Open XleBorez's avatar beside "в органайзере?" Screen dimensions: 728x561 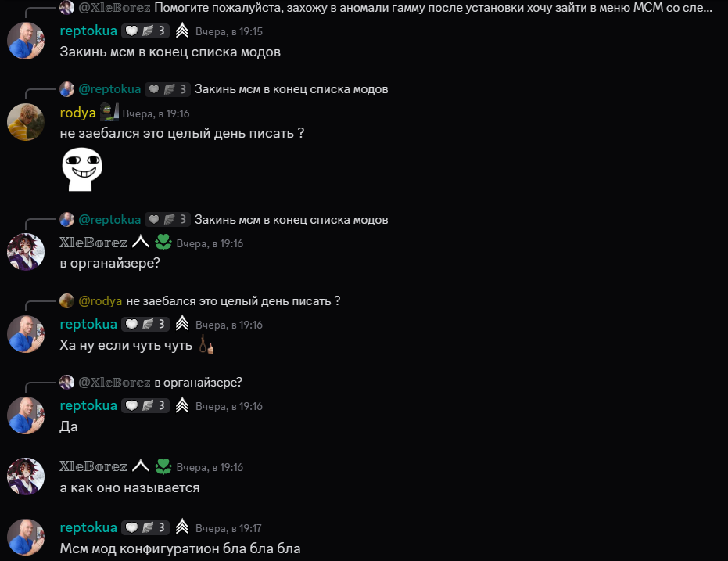(x=26, y=252)
